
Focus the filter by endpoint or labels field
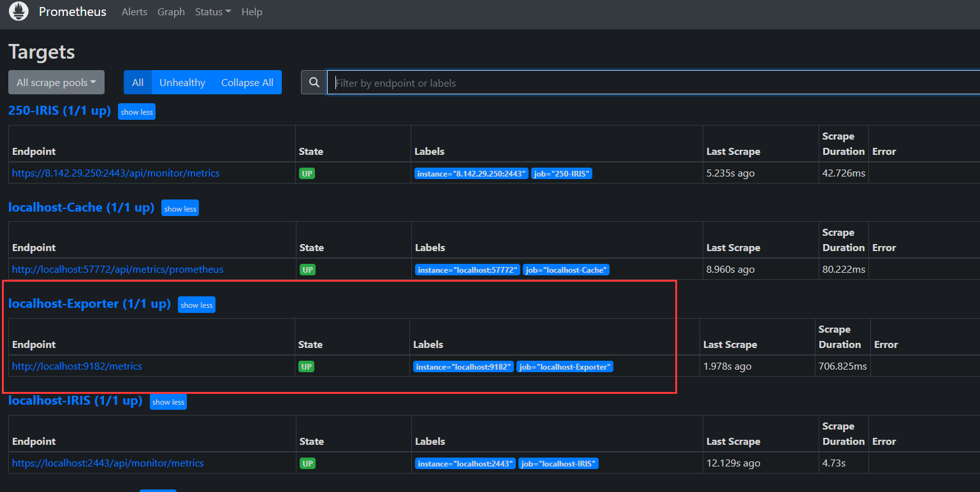coord(654,82)
